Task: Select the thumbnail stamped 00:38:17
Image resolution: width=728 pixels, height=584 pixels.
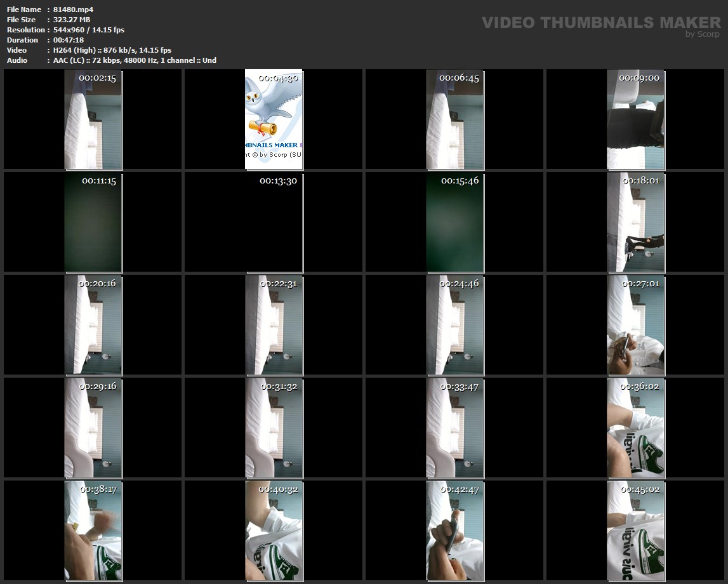Action: click(x=93, y=531)
